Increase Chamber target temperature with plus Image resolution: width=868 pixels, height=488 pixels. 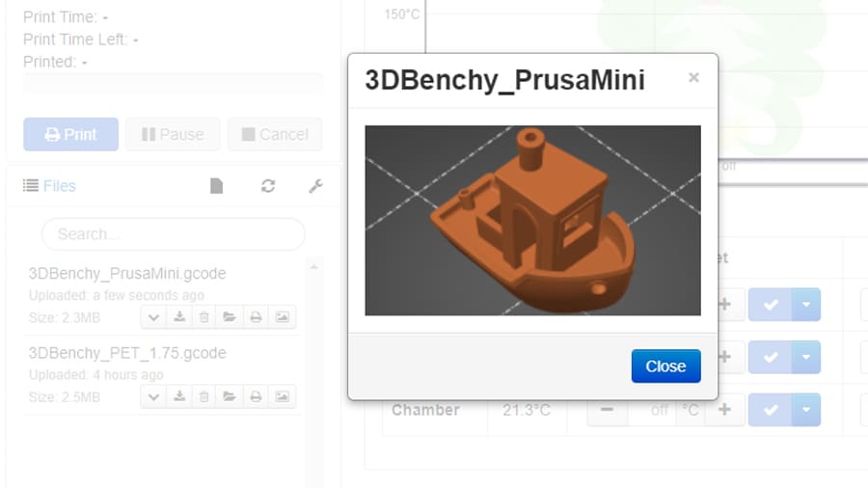(724, 410)
